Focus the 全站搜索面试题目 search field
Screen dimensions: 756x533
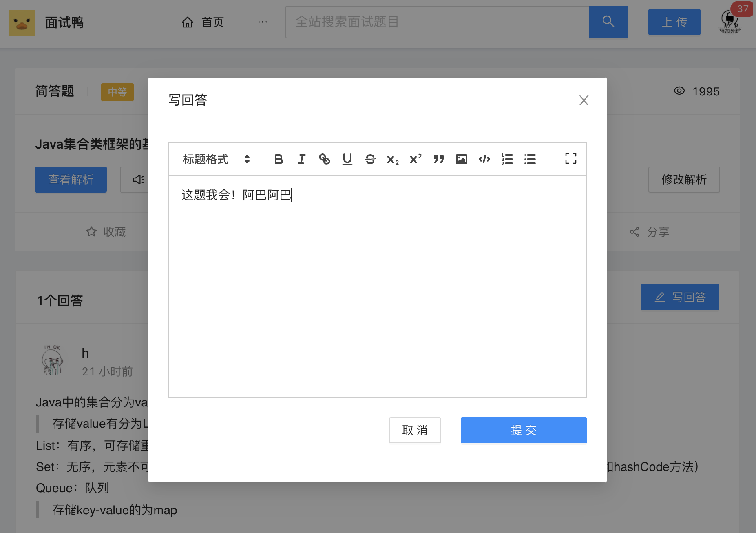437,22
